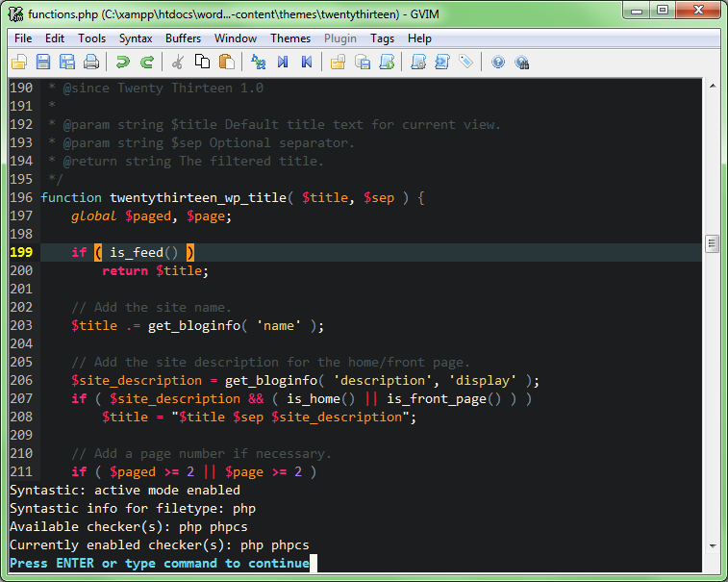Maximize the GVIM window

tap(663, 11)
